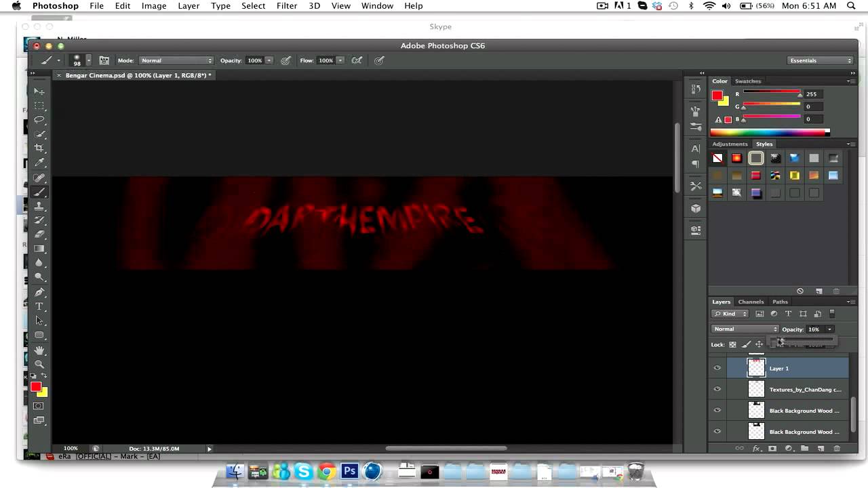This screenshot has width=868, height=488.
Task: Switch to the Swatches tab
Action: (x=748, y=81)
